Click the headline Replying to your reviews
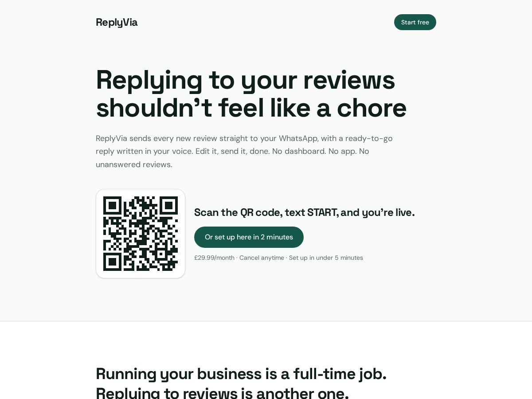 251,94
